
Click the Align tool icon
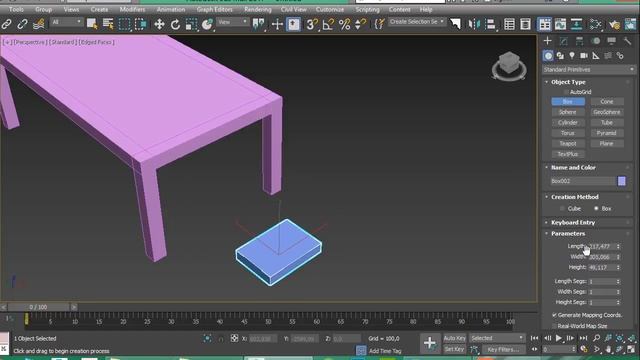coord(491,24)
